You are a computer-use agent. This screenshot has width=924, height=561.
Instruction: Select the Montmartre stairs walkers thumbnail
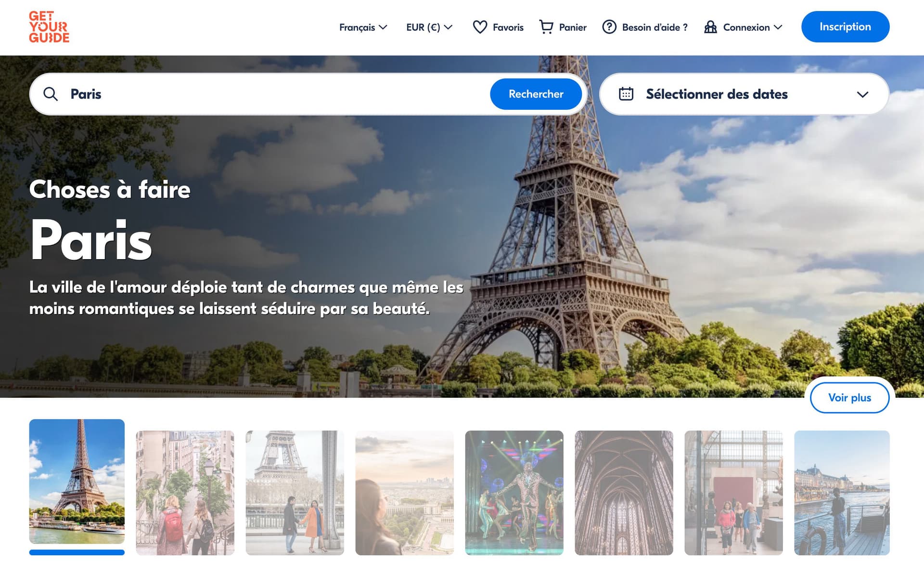(x=185, y=493)
